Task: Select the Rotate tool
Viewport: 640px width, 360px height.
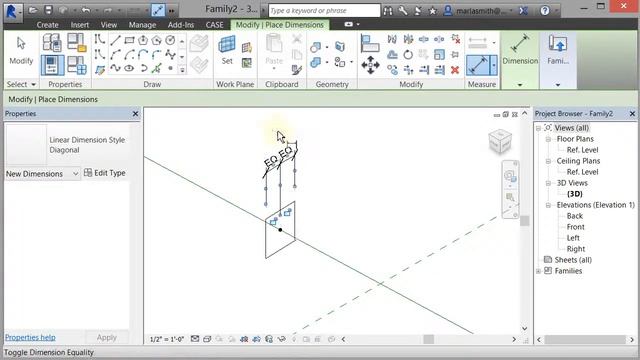Action: pyautogui.click(x=408, y=54)
